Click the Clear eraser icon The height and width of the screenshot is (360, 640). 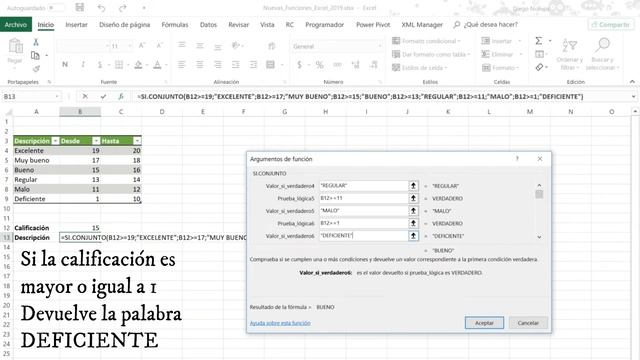pyautogui.click(x=539, y=67)
